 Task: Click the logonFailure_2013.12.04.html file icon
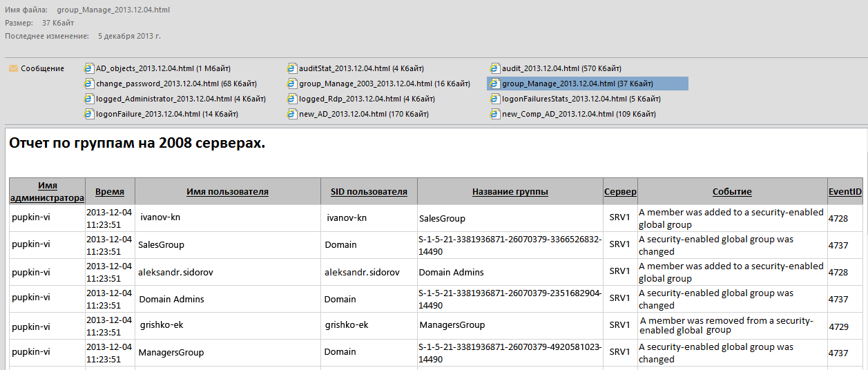88,114
